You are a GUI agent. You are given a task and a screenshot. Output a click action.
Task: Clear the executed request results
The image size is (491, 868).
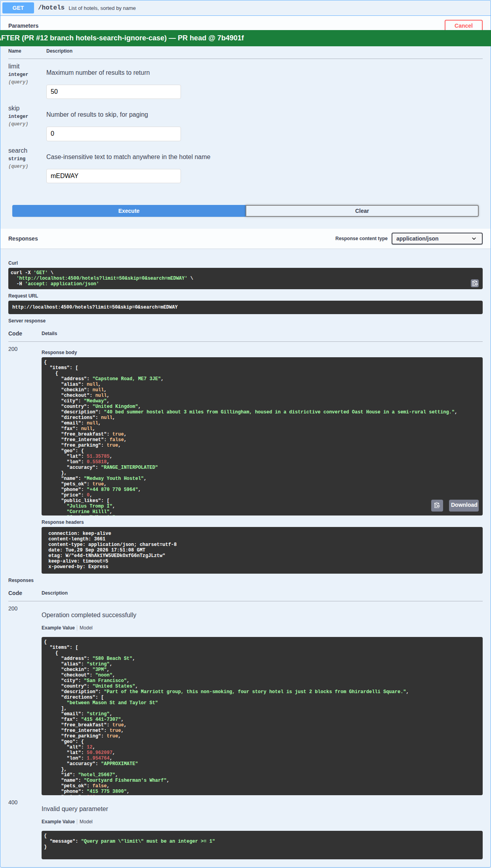coord(362,211)
